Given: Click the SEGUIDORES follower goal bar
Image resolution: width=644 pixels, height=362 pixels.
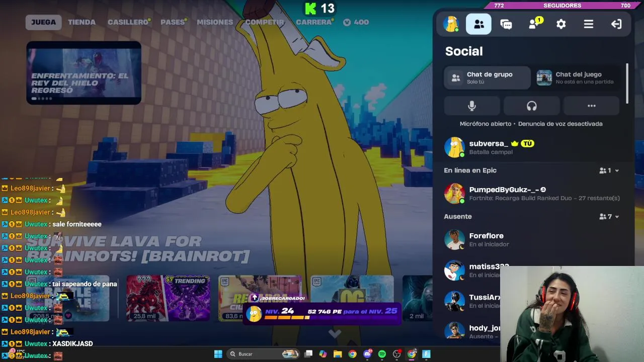Looking at the screenshot, I should click(x=562, y=6).
